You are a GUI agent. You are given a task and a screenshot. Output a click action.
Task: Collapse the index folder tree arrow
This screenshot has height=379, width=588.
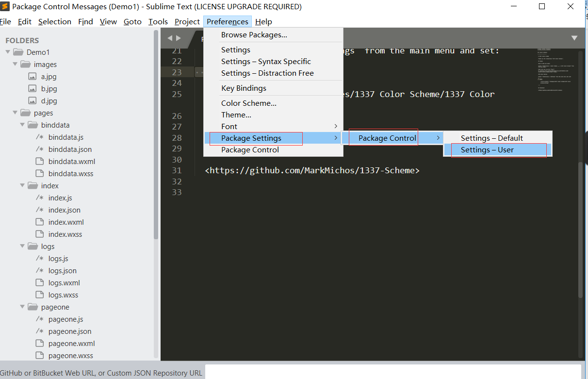22,185
